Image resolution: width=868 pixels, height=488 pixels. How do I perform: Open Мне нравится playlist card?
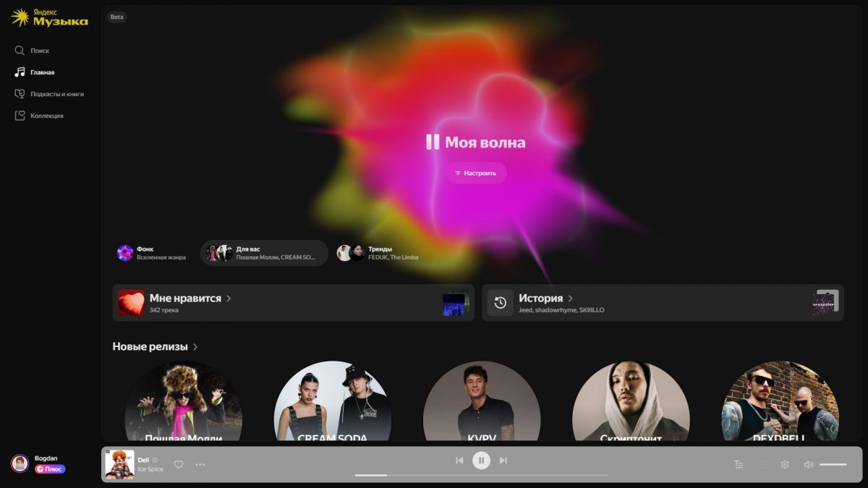293,302
